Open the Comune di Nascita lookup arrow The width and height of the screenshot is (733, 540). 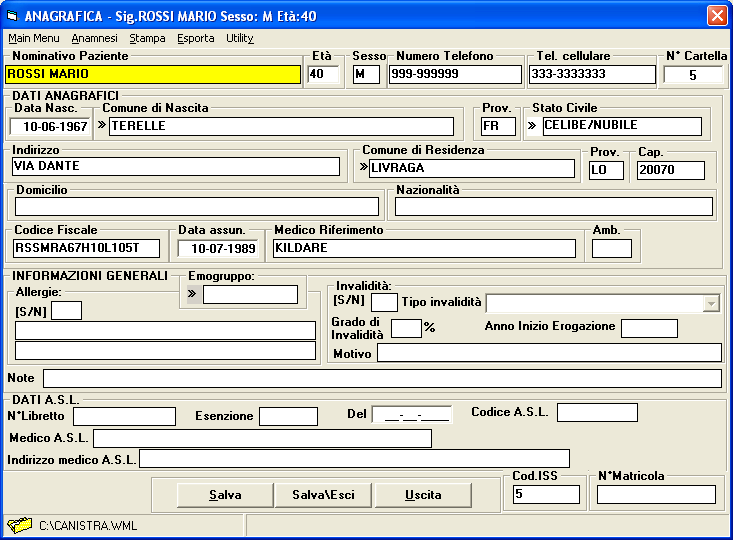(102, 125)
